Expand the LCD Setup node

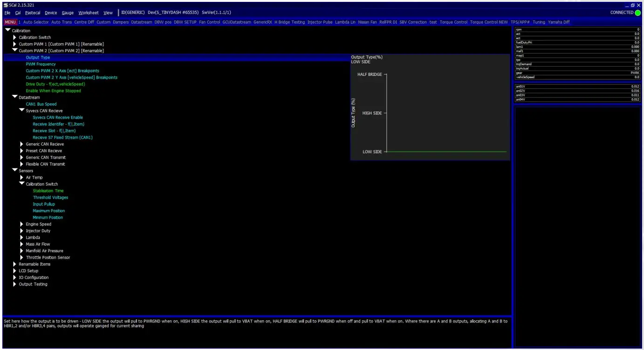pos(14,271)
